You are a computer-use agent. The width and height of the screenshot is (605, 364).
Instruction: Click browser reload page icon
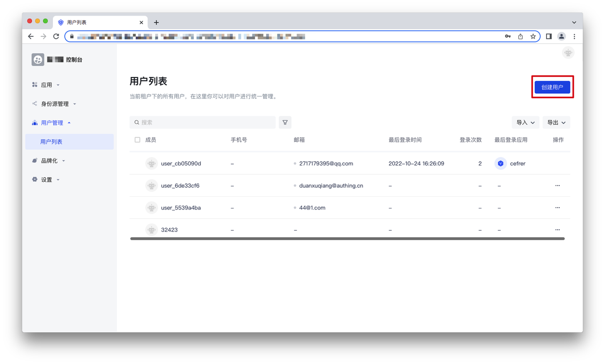point(56,36)
